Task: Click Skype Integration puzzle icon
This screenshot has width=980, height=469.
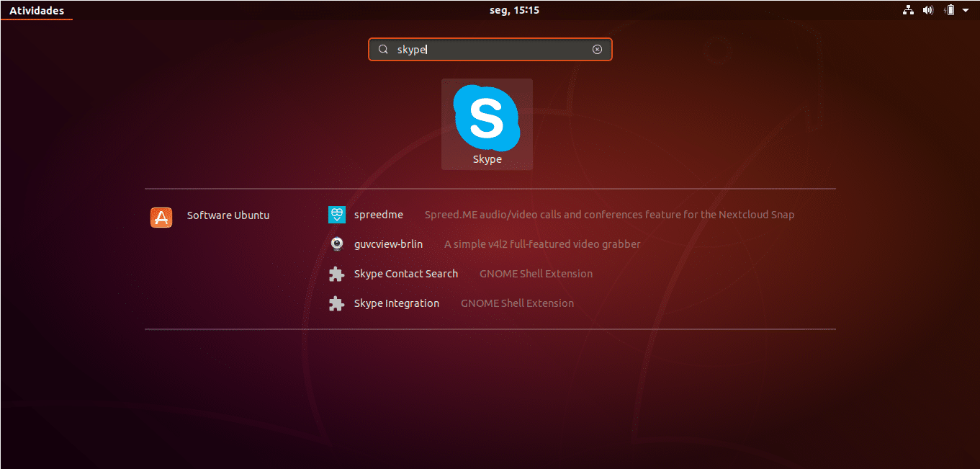Action: [336, 303]
